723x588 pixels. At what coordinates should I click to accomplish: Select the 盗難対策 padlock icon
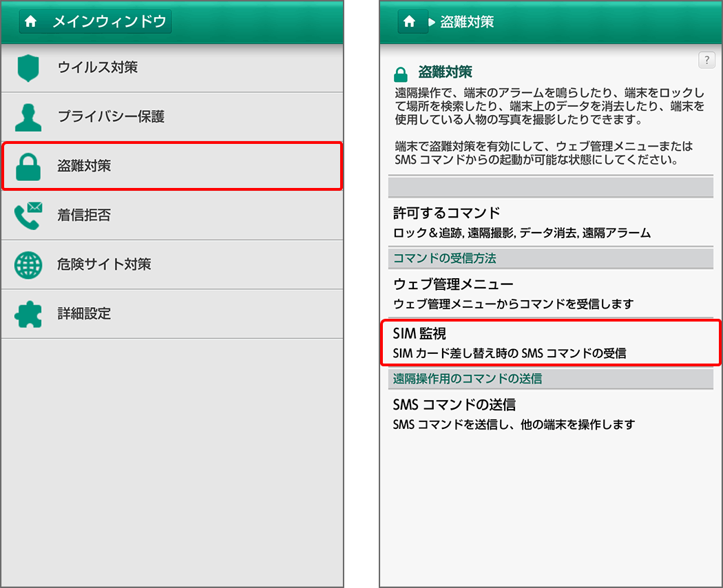click(x=28, y=166)
